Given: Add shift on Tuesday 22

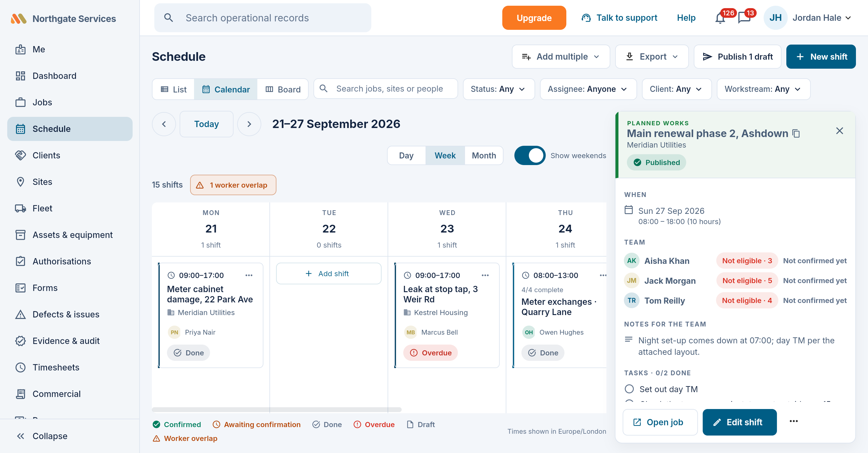Looking at the screenshot, I should (x=329, y=273).
